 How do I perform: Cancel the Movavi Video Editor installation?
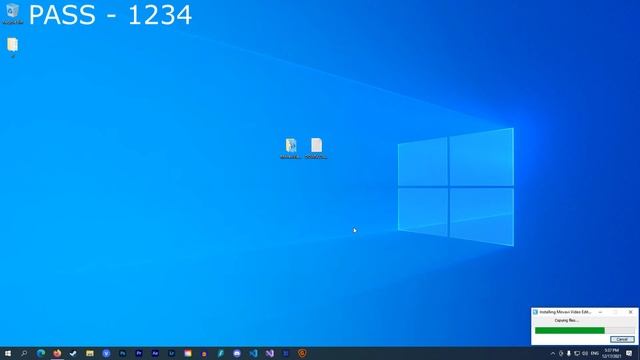click(x=622, y=339)
